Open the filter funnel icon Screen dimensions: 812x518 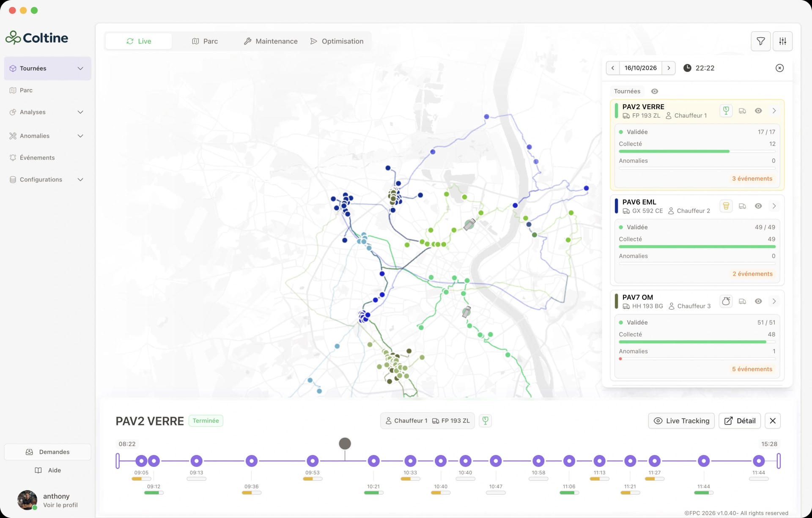tap(760, 41)
